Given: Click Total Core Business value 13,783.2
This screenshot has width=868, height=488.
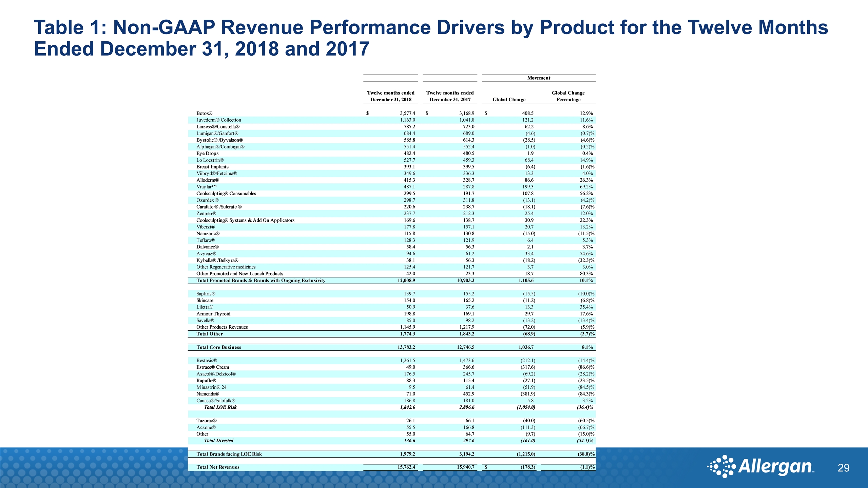Looking at the screenshot, I should [x=406, y=347].
